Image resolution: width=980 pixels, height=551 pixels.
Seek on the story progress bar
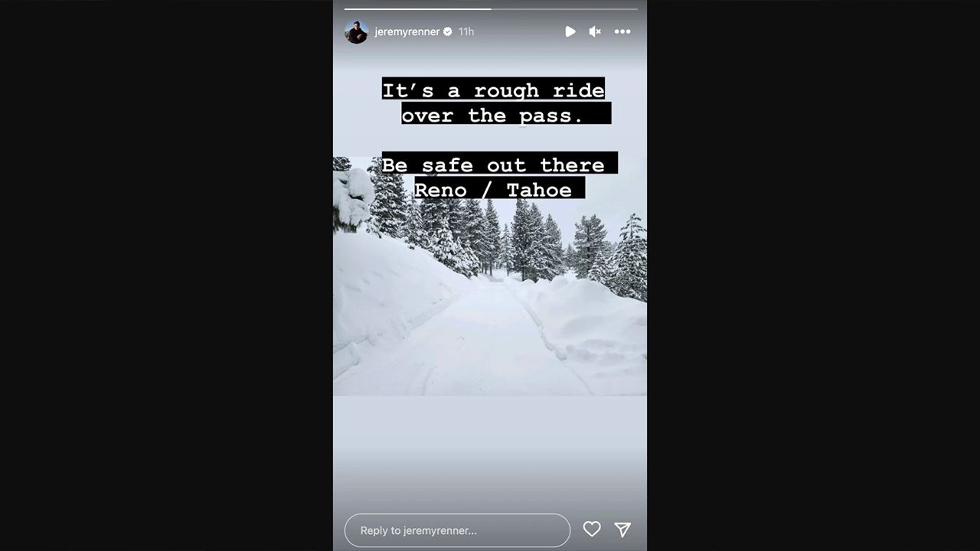(491, 9)
